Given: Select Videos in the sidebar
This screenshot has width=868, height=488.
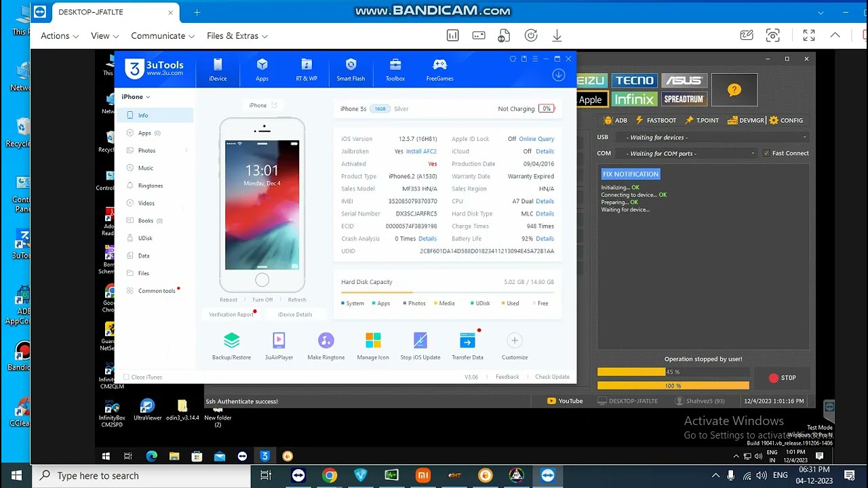Looking at the screenshot, I should 155,203.
